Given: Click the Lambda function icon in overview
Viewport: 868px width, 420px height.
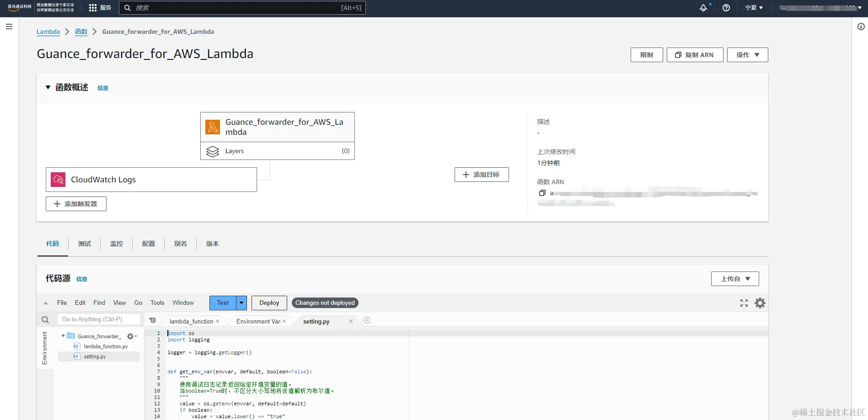Looking at the screenshot, I should [x=213, y=127].
